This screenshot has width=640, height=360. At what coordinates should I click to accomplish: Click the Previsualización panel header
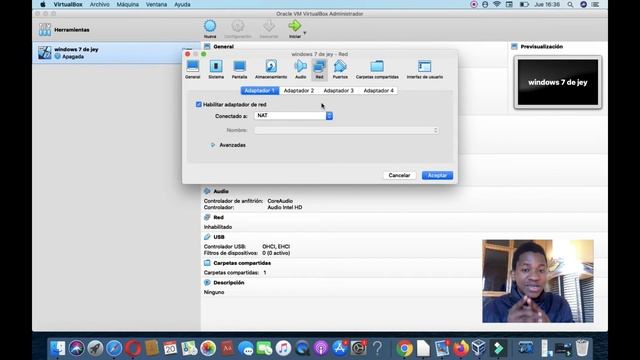coord(541,47)
